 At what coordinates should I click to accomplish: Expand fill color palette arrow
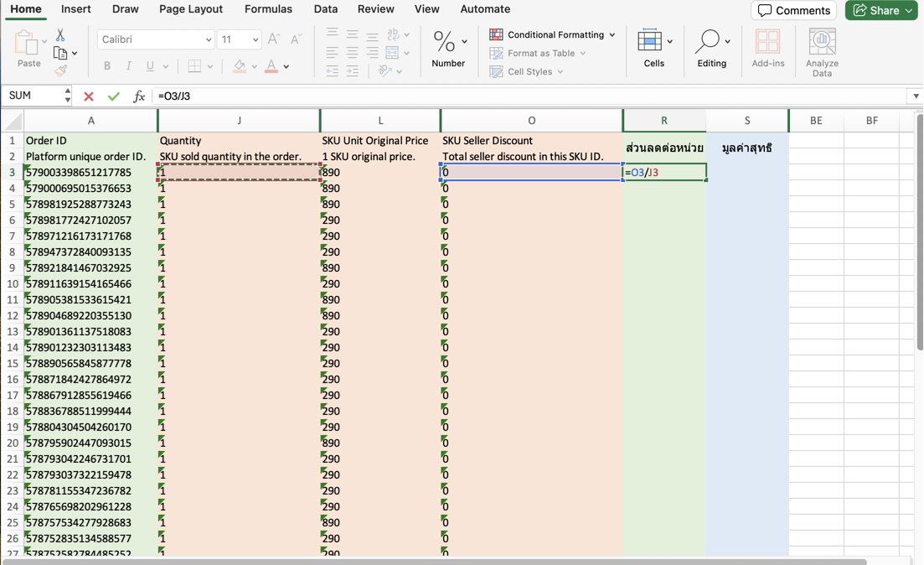(254, 67)
